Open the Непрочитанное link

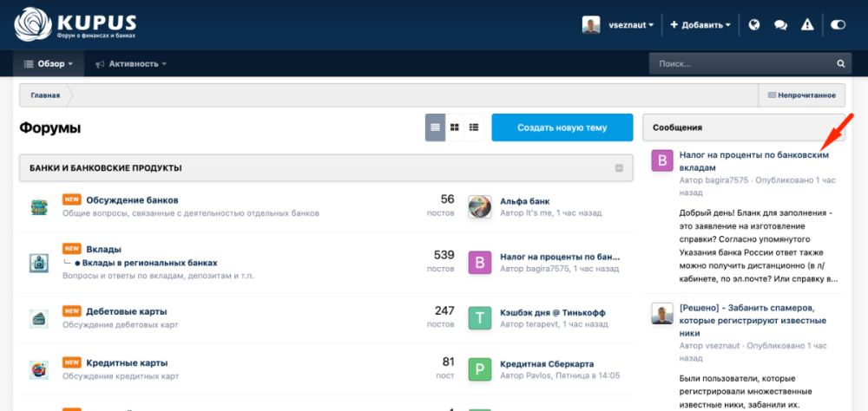tap(801, 95)
